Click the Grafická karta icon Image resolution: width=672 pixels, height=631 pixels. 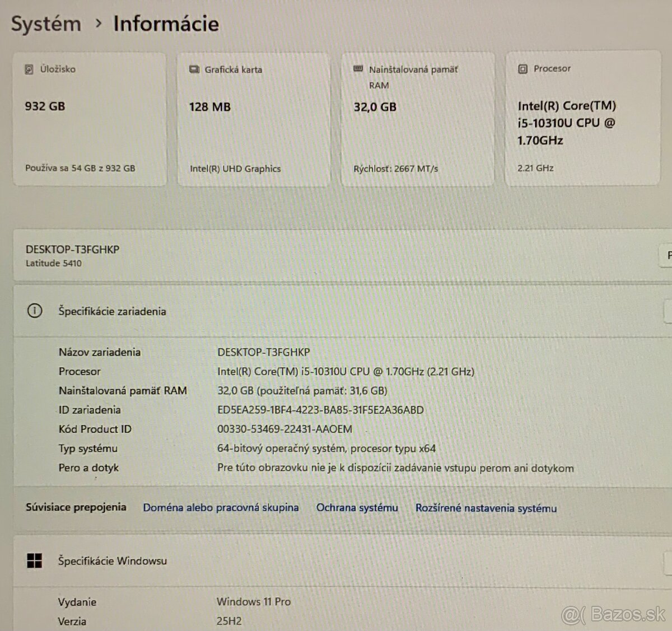click(194, 69)
